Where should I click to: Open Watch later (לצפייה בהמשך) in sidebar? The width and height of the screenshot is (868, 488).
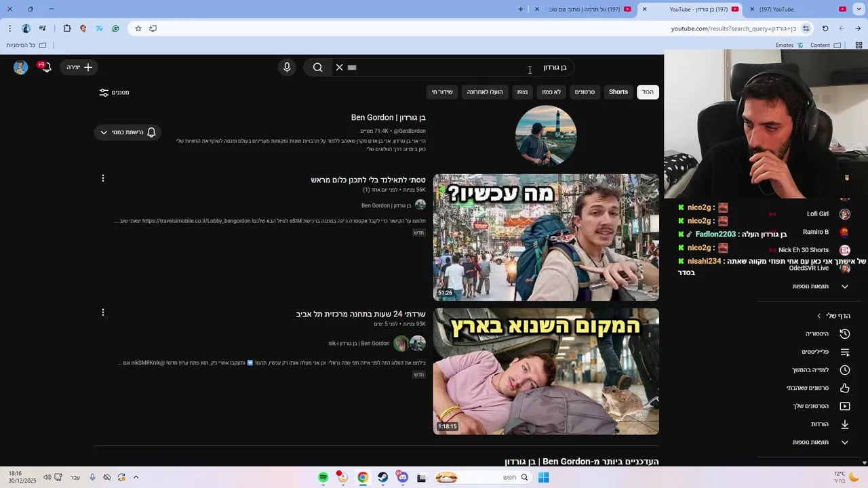(x=821, y=370)
